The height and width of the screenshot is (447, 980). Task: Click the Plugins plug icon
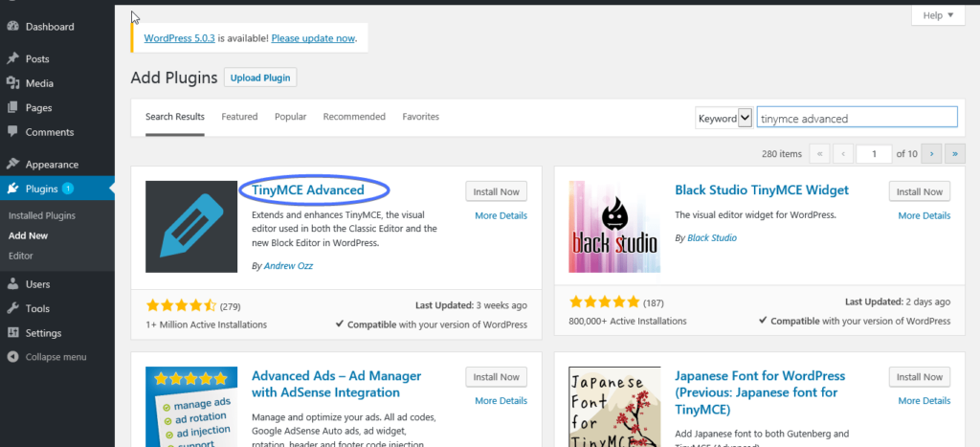click(12, 189)
